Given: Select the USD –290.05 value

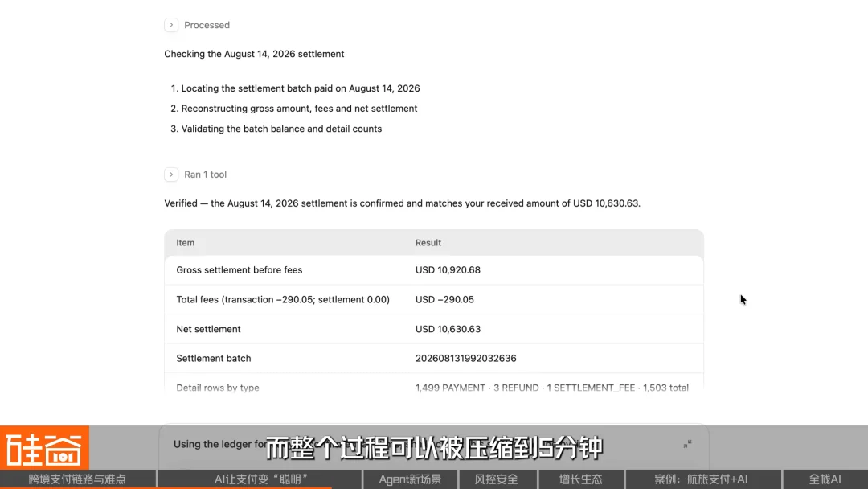Looking at the screenshot, I should (x=444, y=300).
